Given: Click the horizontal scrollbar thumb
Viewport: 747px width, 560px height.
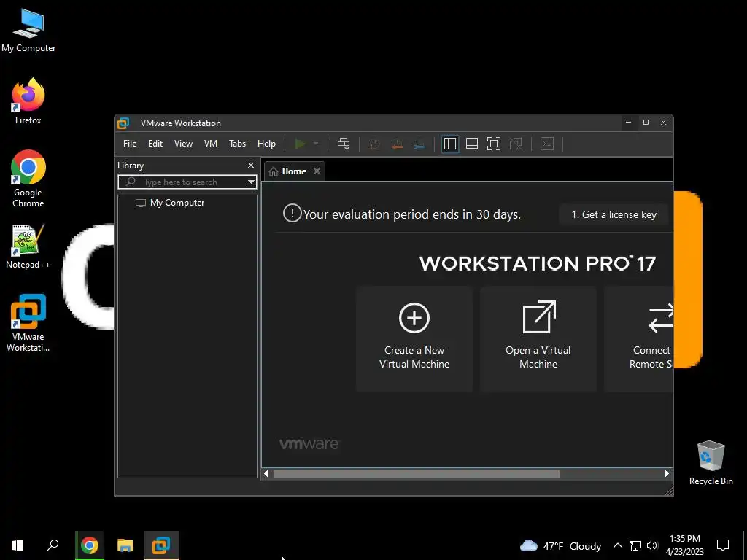Looking at the screenshot, I should point(416,474).
